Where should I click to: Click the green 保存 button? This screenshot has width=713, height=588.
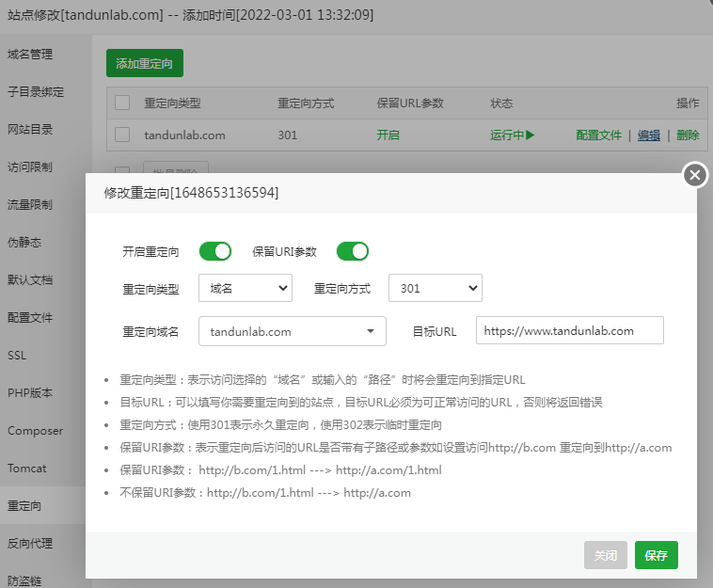[657, 555]
